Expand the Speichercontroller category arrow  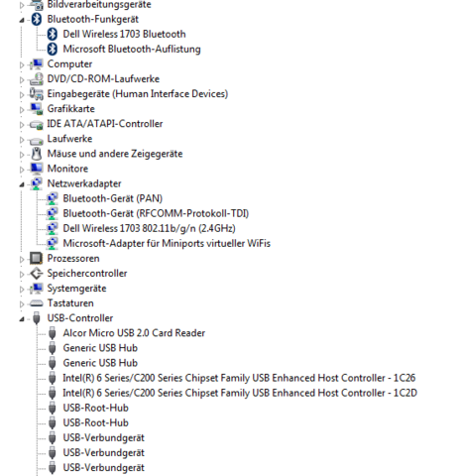[22, 275]
